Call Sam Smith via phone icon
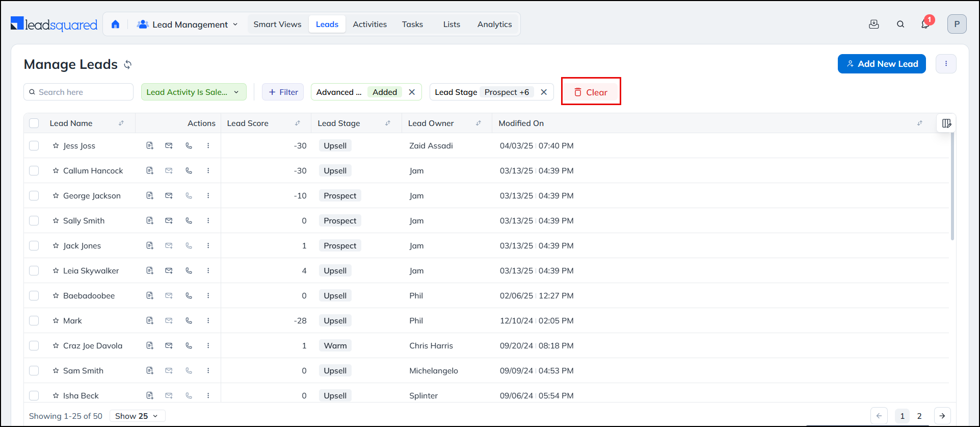 pyautogui.click(x=189, y=371)
